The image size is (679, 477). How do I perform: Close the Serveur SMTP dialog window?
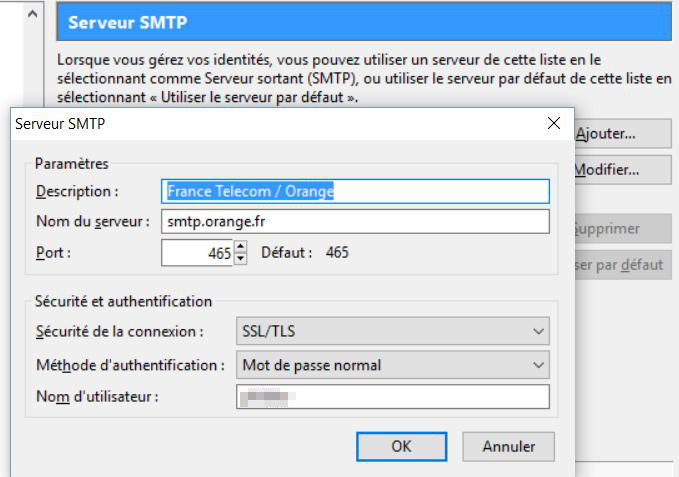(553, 124)
